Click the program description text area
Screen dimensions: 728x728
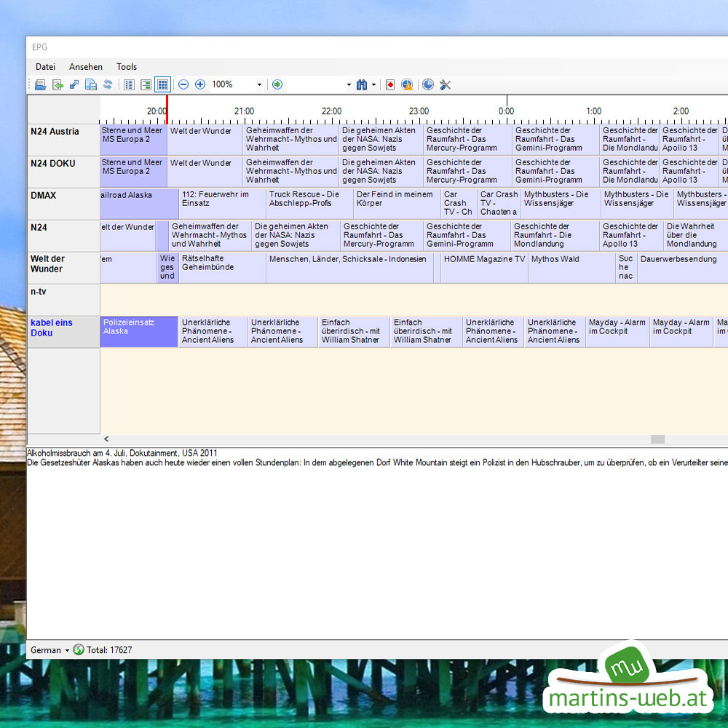[377, 543]
